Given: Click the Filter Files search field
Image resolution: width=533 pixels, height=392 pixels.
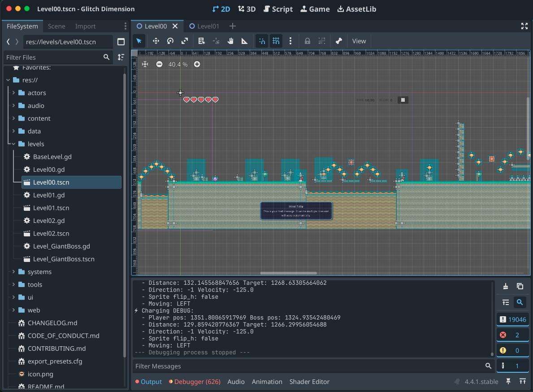Looking at the screenshot, I should click(x=54, y=57).
